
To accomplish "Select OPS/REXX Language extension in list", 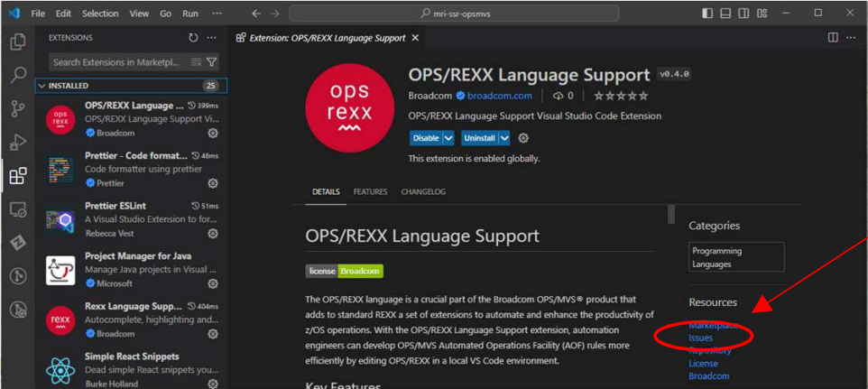I will 131,119.
